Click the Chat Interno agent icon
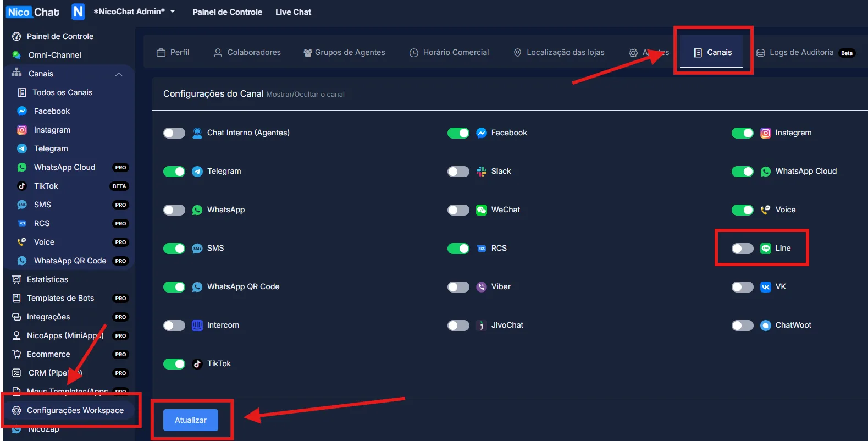 [197, 133]
